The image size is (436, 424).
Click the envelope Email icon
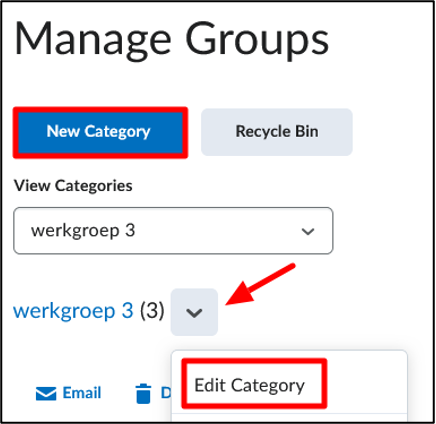point(46,393)
